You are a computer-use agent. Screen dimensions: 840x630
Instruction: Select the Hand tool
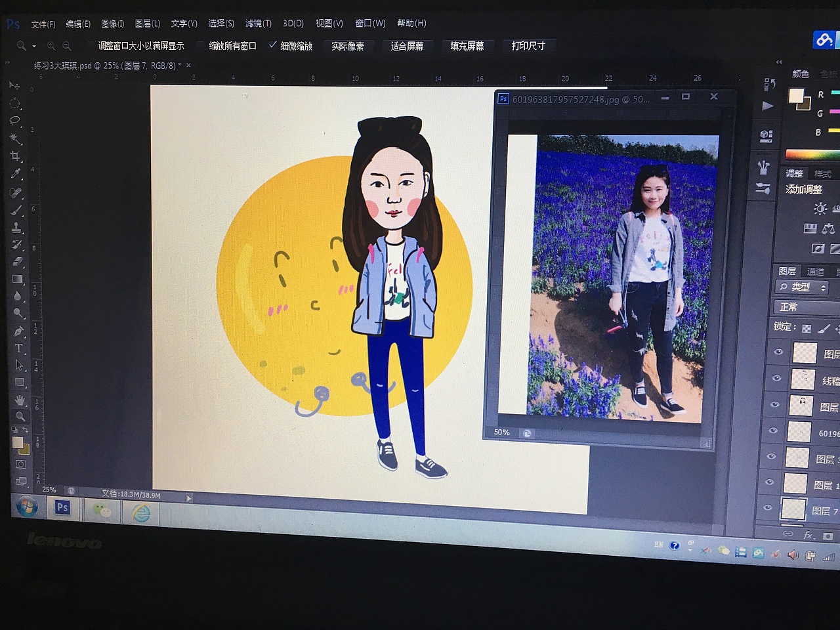pyautogui.click(x=20, y=400)
